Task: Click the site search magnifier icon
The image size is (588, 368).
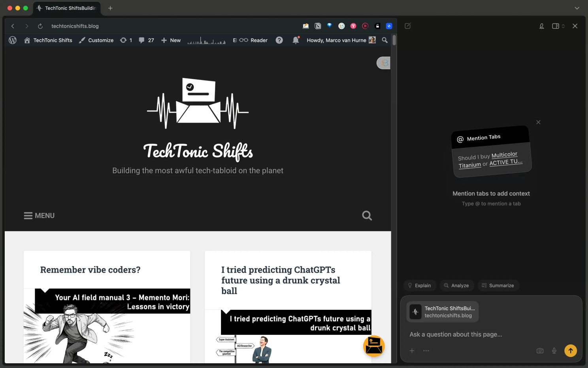Action: (x=367, y=216)
